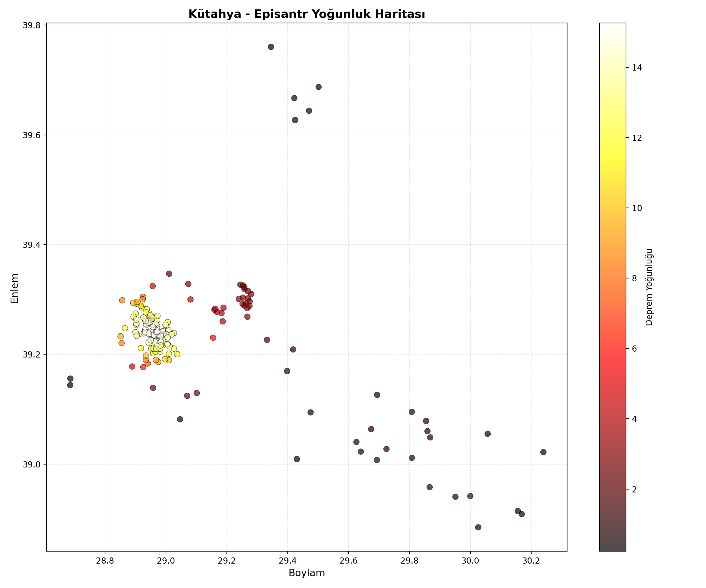Image resolution: width=706 pixels, height=588 pixels.
Task: Click the x-axis tick label 29.4
Action: pos(287,561)
